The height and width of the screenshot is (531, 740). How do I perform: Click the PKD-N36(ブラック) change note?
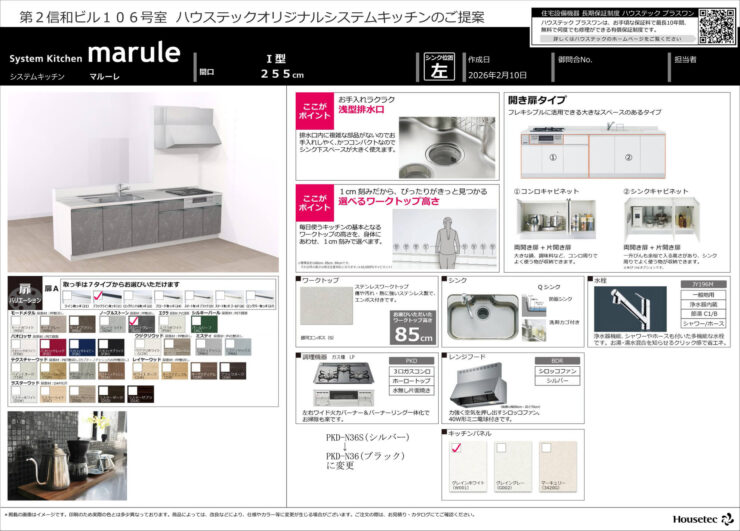point(365,456)
